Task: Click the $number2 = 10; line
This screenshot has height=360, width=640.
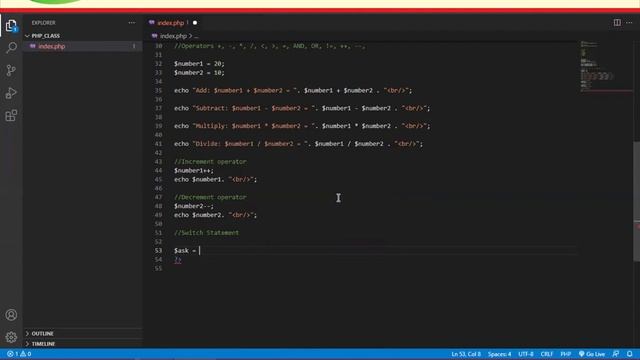Action: [199, 73]
